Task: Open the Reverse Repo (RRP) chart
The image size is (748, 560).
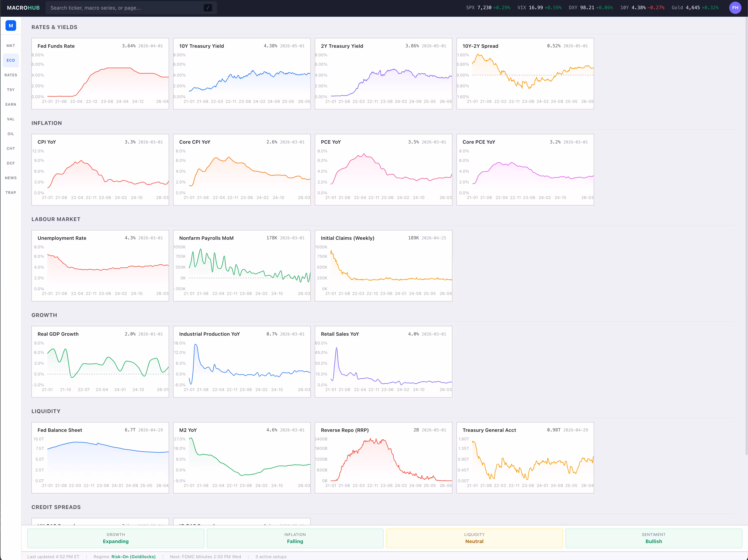Action: coord(383,458)
